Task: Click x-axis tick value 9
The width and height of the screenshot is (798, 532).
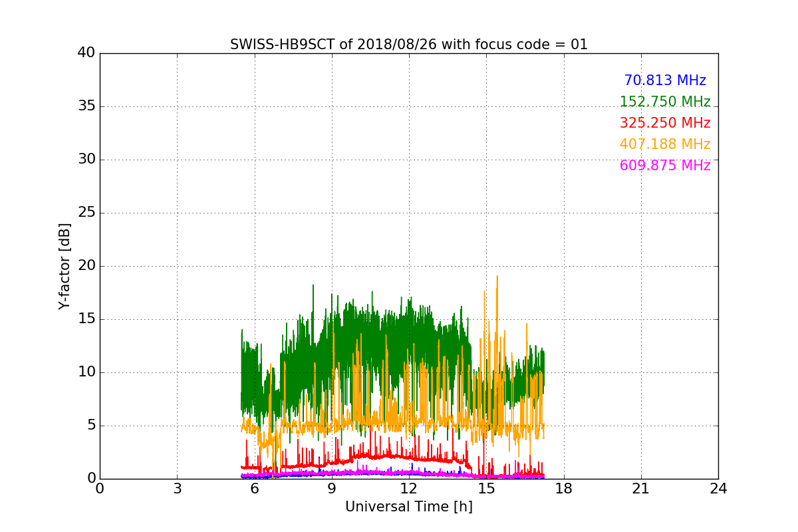Action: pos(332,489)
